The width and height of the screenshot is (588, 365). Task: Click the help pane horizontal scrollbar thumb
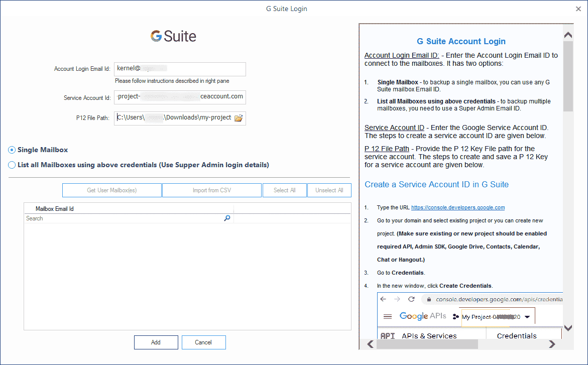pyautogui.click(x=427, y=344)
